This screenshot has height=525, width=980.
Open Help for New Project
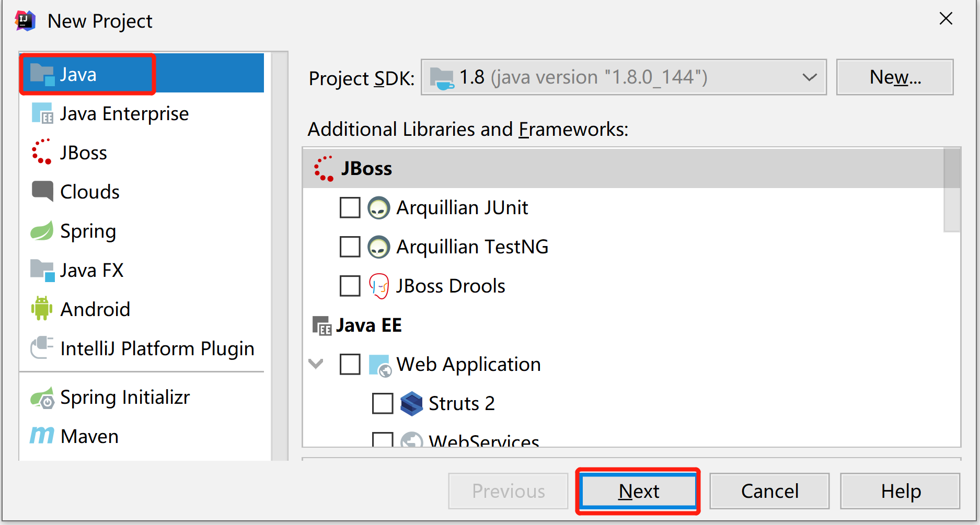[x=900, y=491]
